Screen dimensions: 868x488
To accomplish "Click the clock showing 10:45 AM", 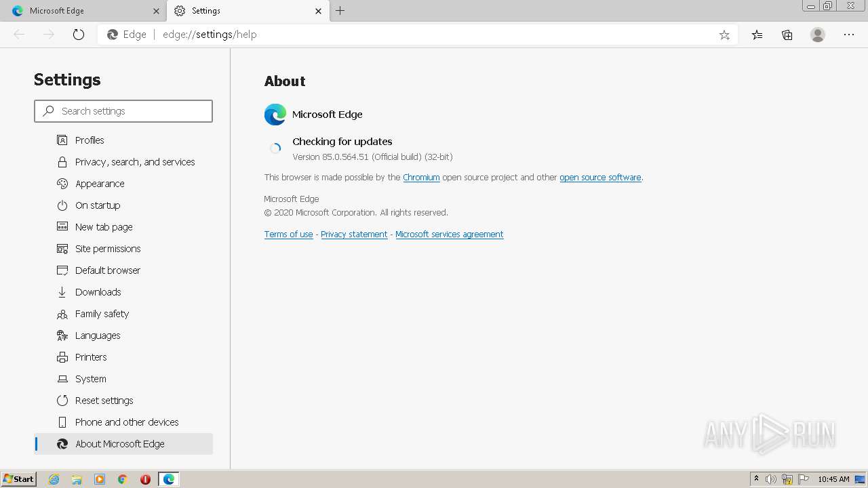I will pyautogui.click(x=833, y=479).
